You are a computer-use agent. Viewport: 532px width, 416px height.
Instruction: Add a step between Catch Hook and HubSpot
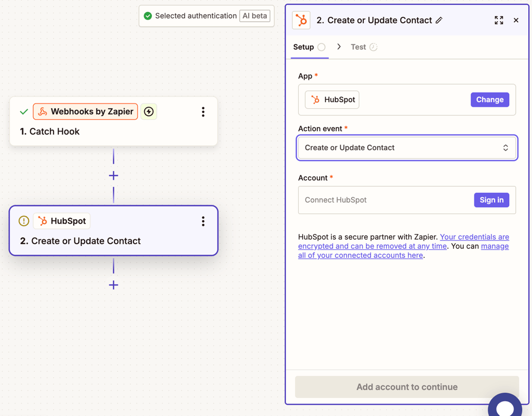(113, 175)
